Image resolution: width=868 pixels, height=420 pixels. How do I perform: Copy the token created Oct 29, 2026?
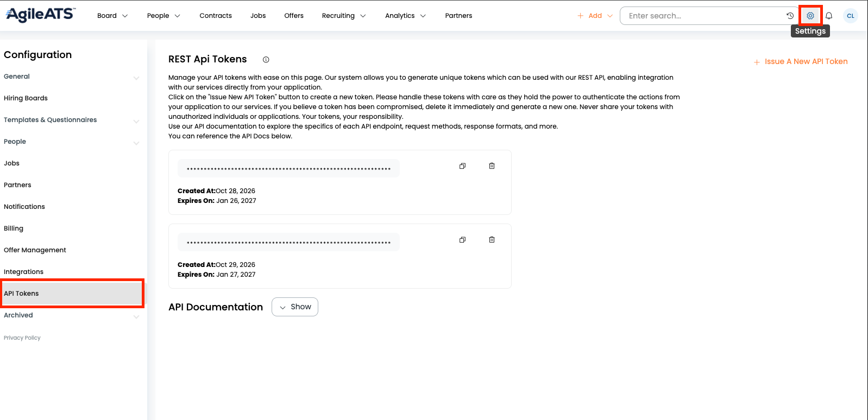pyautogui.click(x=462, y=240)
